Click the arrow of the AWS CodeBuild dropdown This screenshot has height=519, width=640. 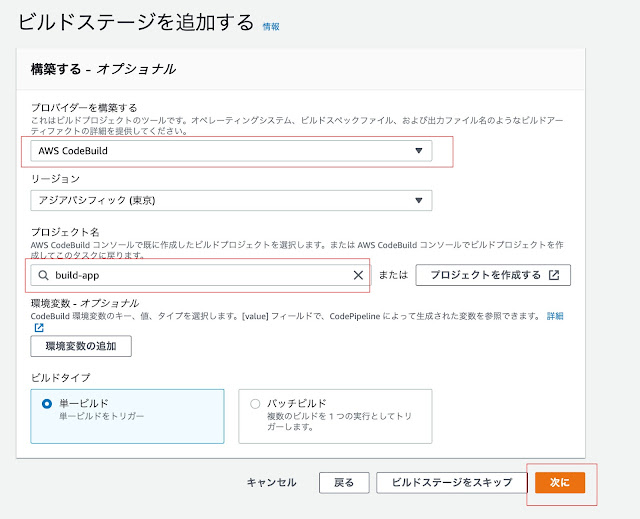click(419, 151)
